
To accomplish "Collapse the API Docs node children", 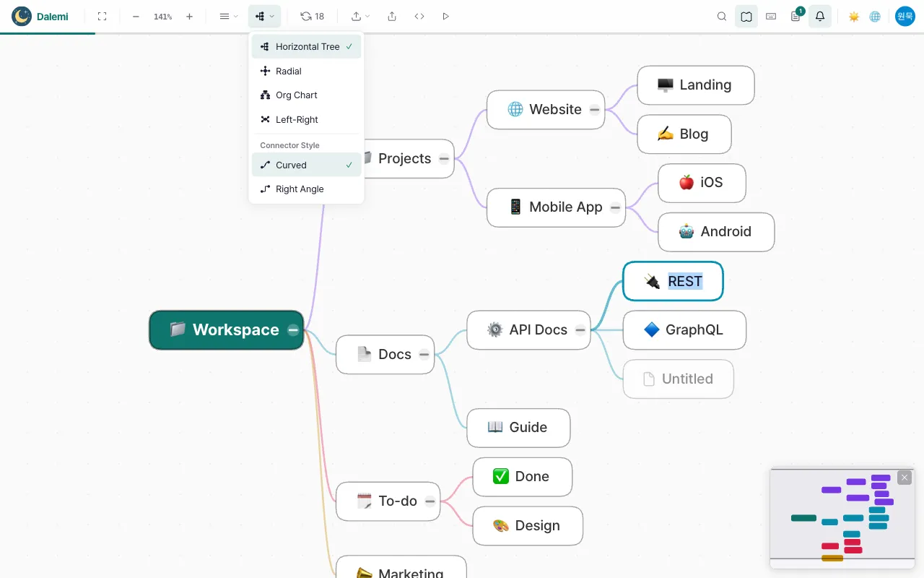I will 580,330.
